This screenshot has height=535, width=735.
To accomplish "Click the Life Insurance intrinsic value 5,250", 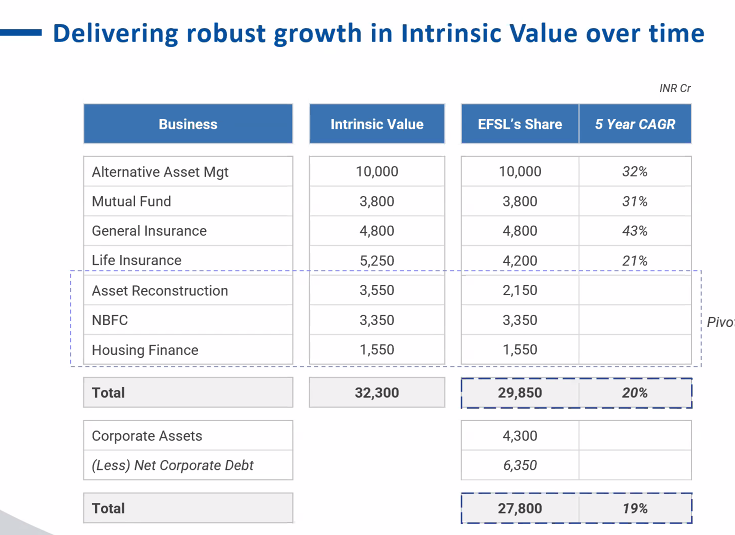I will pyautogui.click(x=377, y=261).
